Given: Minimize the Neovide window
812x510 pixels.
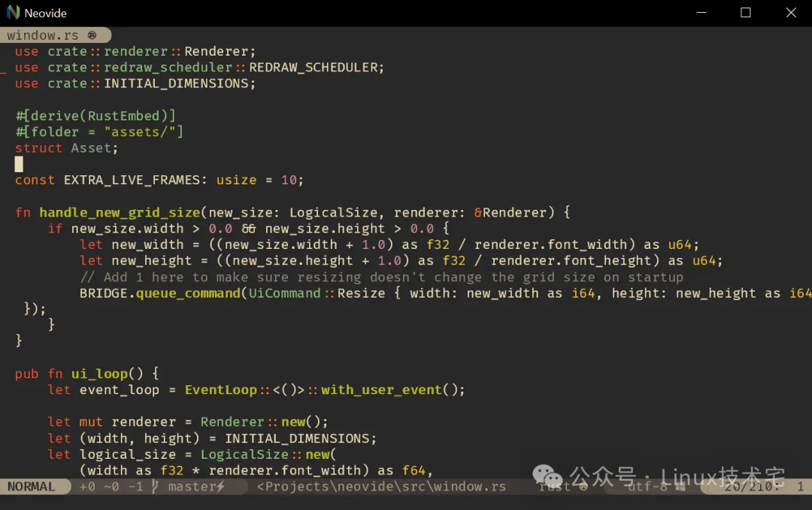Looking at the screenshot, I should (701, 13).
